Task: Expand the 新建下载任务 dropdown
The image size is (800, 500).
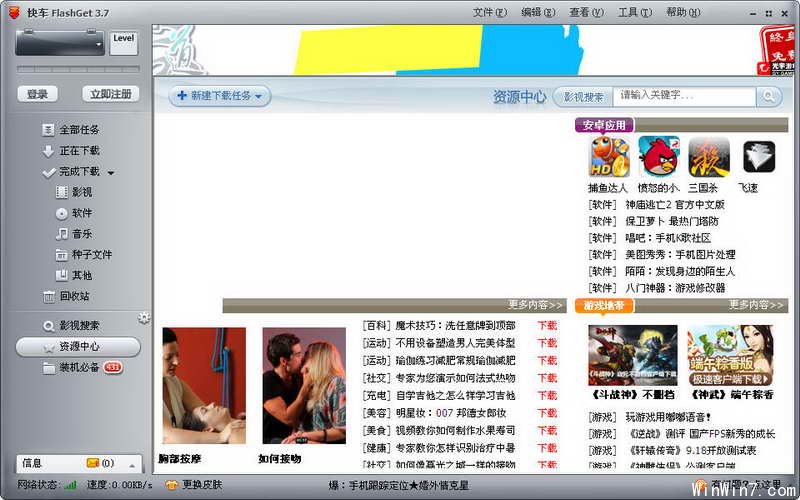Action: click(x=258, y=97)
